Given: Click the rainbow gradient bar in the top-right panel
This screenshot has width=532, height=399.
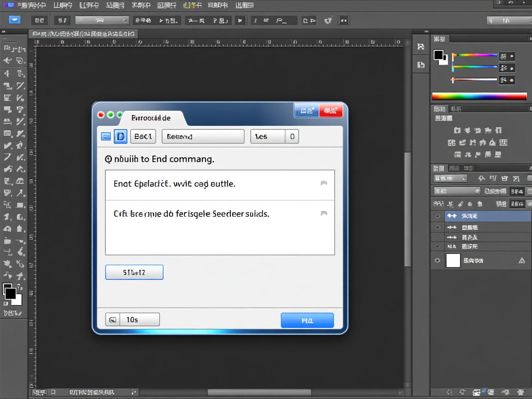Looking at the screenshot, I should pos(479,96).
